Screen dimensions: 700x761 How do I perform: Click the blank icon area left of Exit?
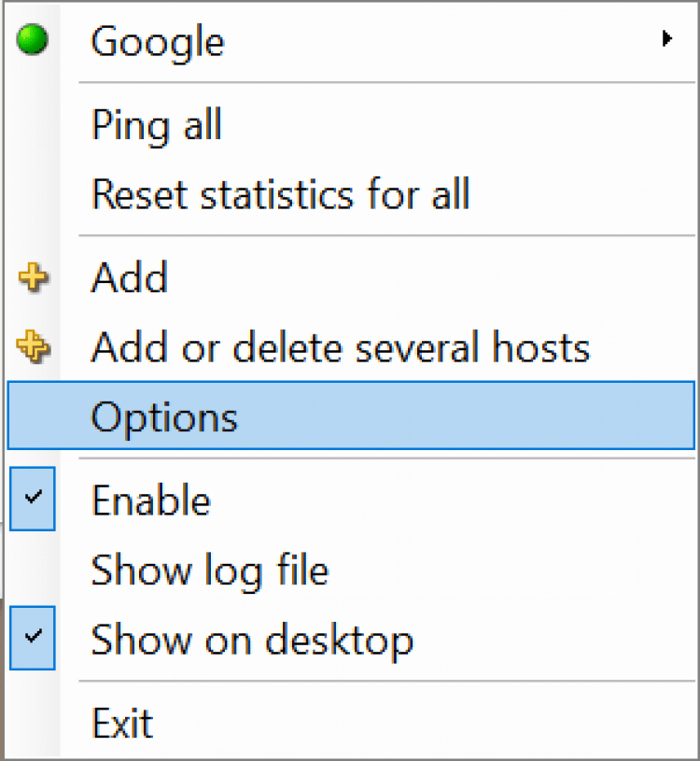(x=33, y=722)
